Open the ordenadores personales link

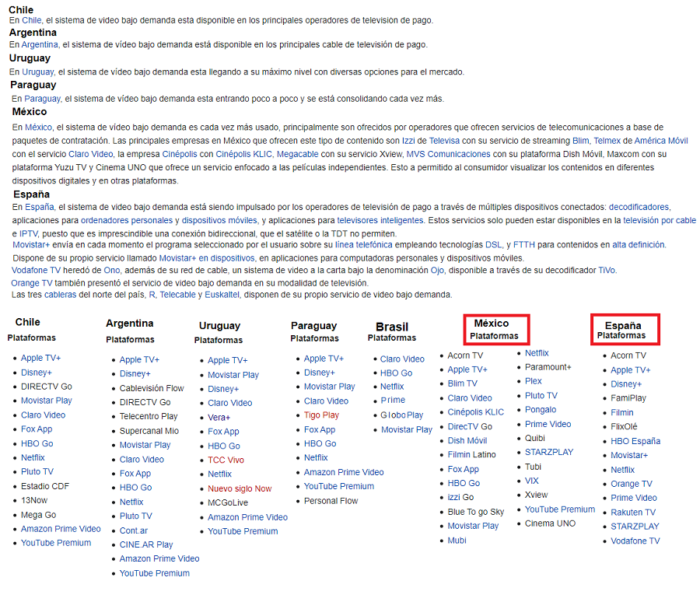click(x=127, y=221)
